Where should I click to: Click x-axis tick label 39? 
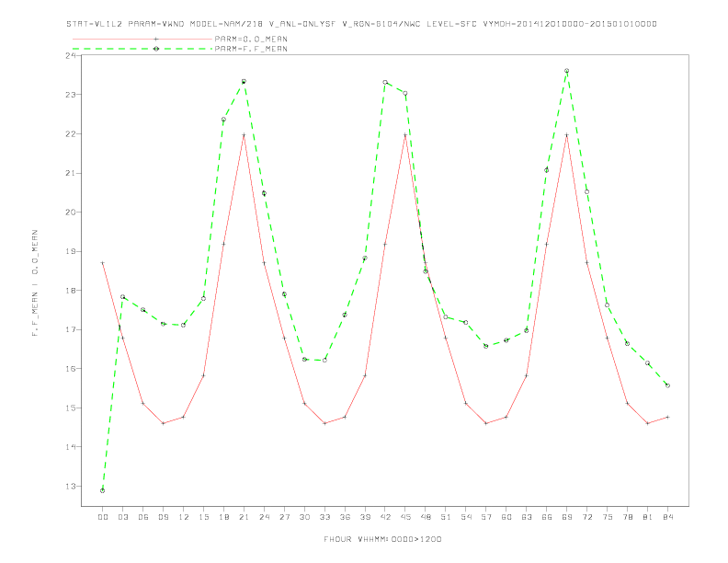(365, 517)
